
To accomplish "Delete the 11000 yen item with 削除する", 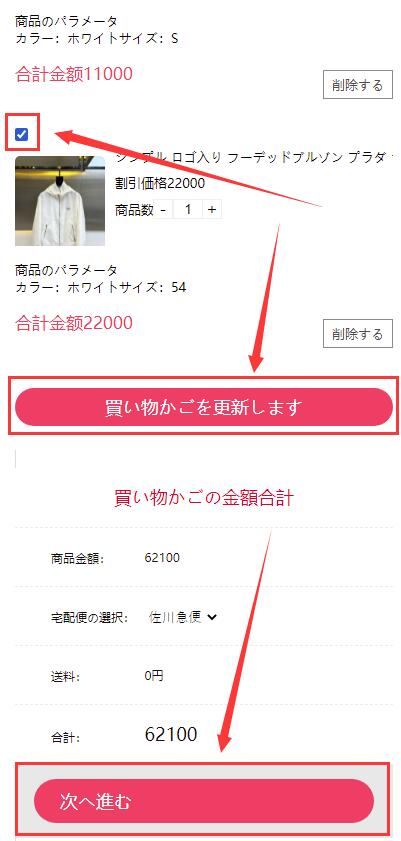I will 358,85.
